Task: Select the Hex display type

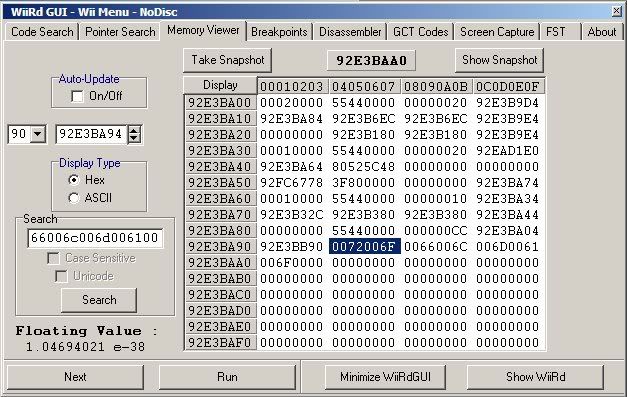Action: tap(74, 180)
